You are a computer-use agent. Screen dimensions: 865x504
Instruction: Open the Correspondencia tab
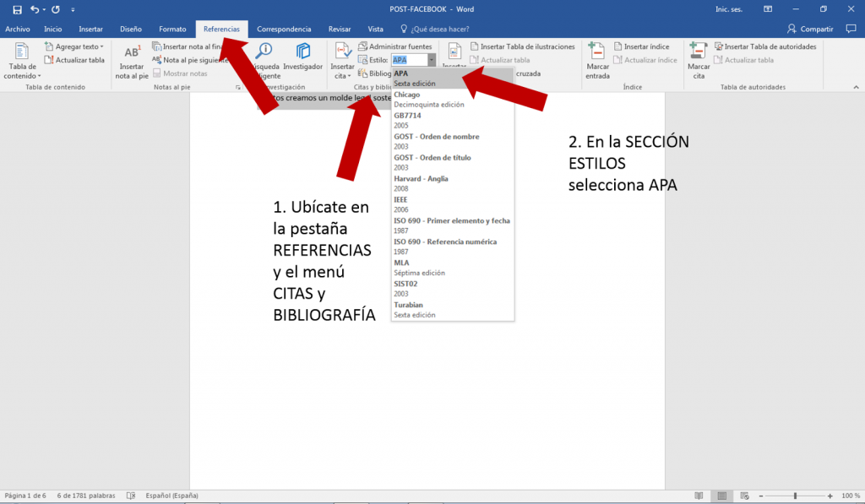[284, 30]
